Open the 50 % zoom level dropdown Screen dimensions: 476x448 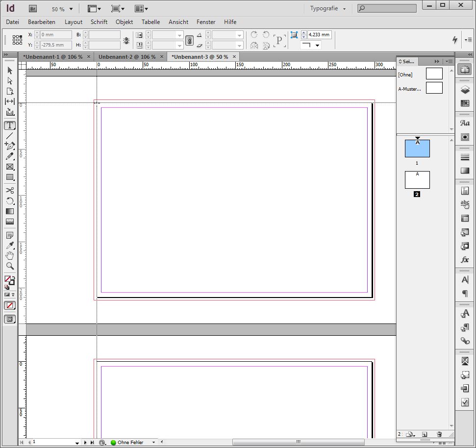62,9
